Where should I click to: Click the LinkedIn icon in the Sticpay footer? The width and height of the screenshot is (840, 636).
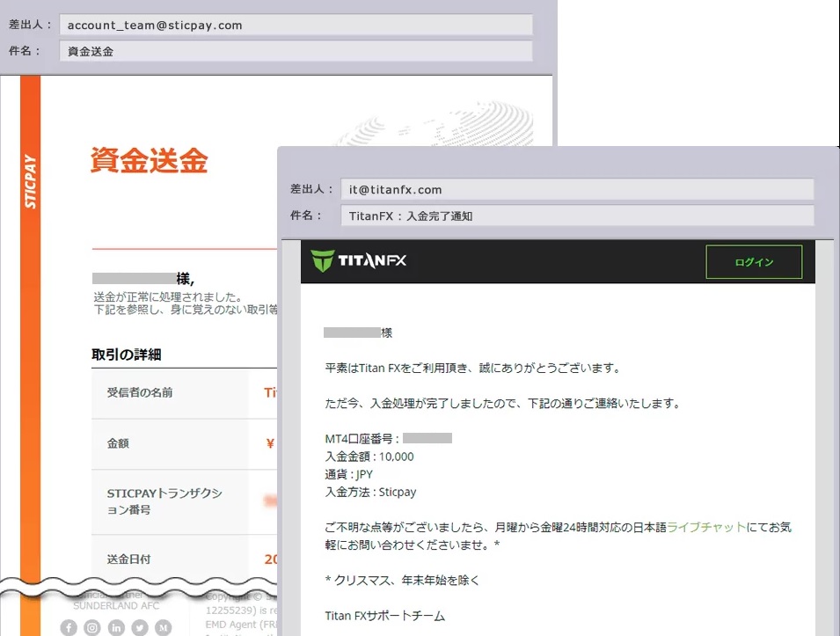116,627
